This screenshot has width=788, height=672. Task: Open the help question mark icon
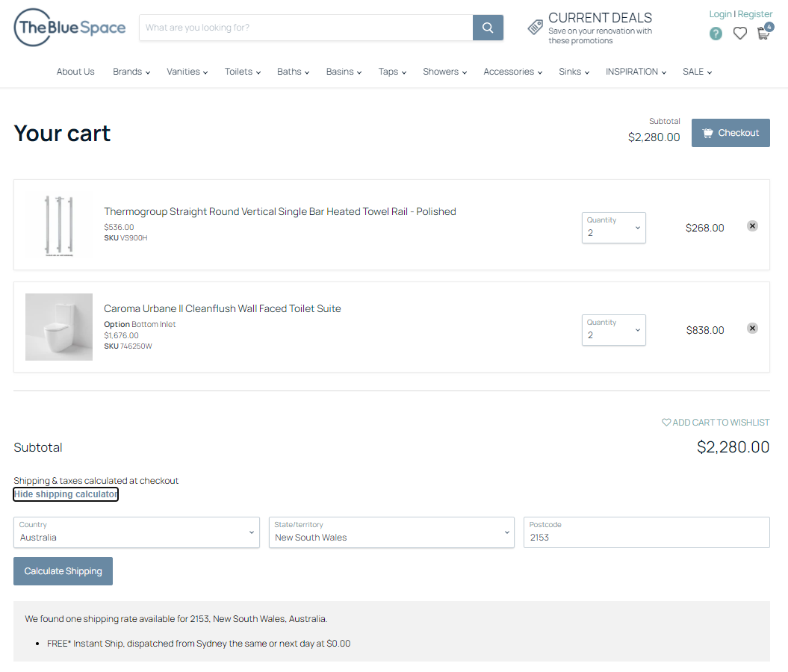[x=716, y=34]
